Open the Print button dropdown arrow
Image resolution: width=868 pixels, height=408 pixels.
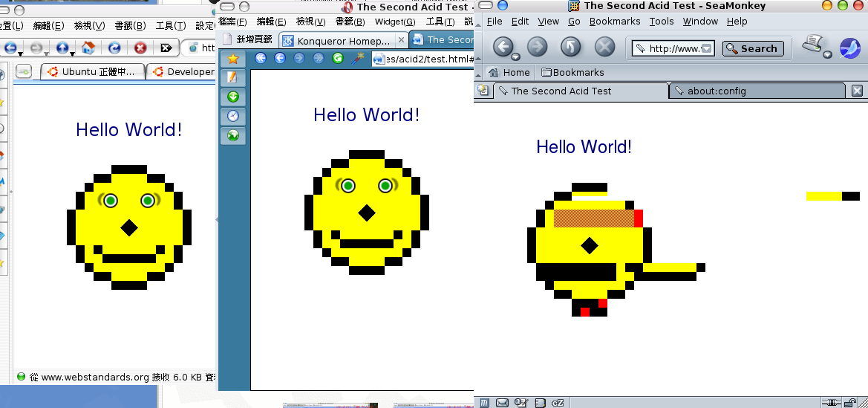827,55
